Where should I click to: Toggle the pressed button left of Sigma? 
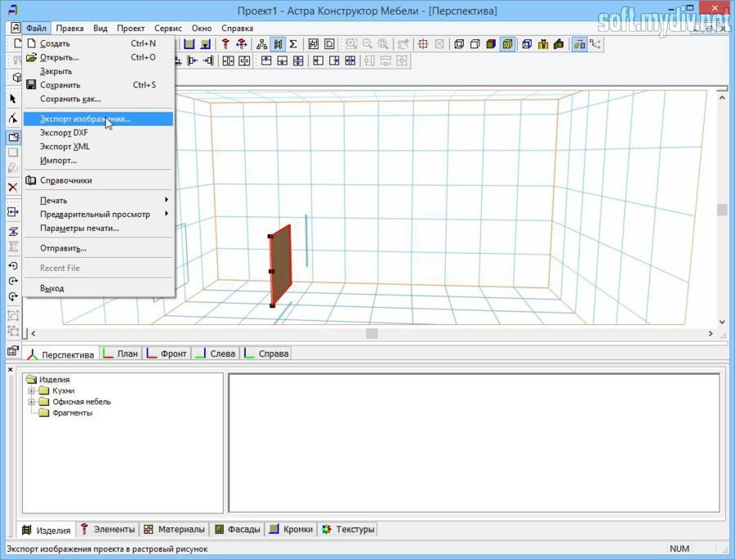pos(278,44)
